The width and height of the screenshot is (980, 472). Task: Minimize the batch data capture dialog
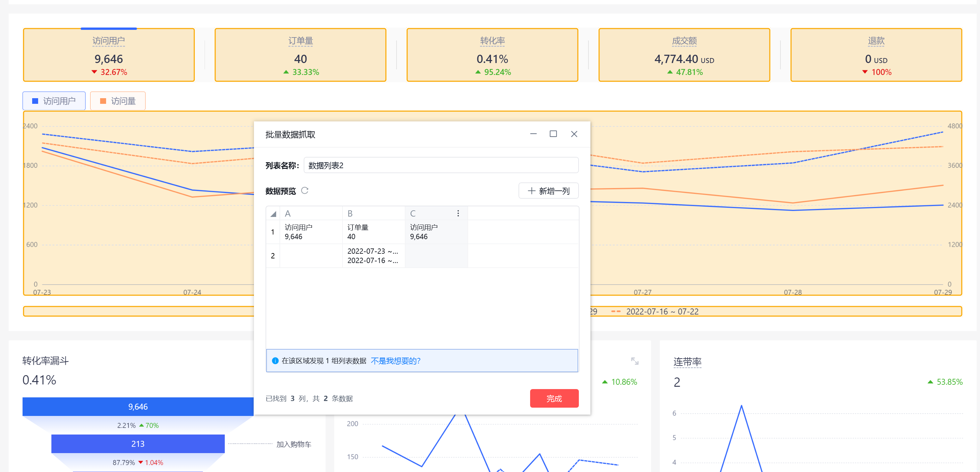click(533, 134)
